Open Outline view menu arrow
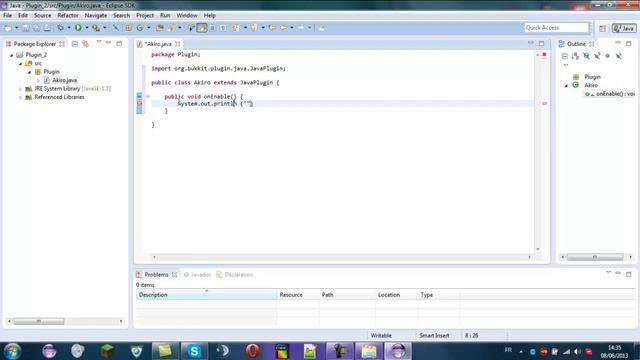The height and width of the screenshot is (360, 640). click(566, 65)
